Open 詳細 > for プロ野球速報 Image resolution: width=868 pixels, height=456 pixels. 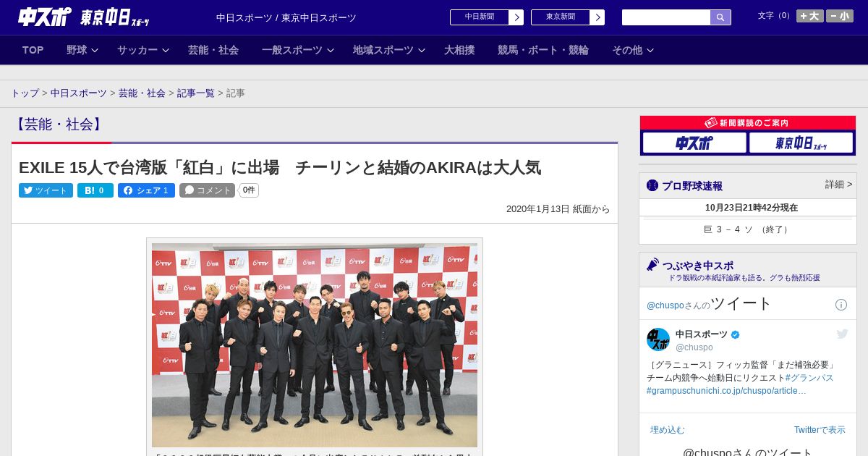pos(838,185)
